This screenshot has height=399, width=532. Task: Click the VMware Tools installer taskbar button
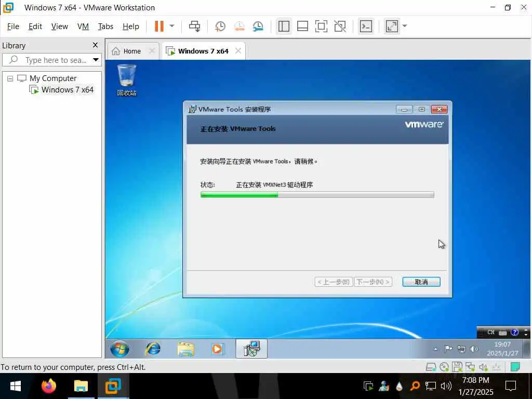(251, 349)
